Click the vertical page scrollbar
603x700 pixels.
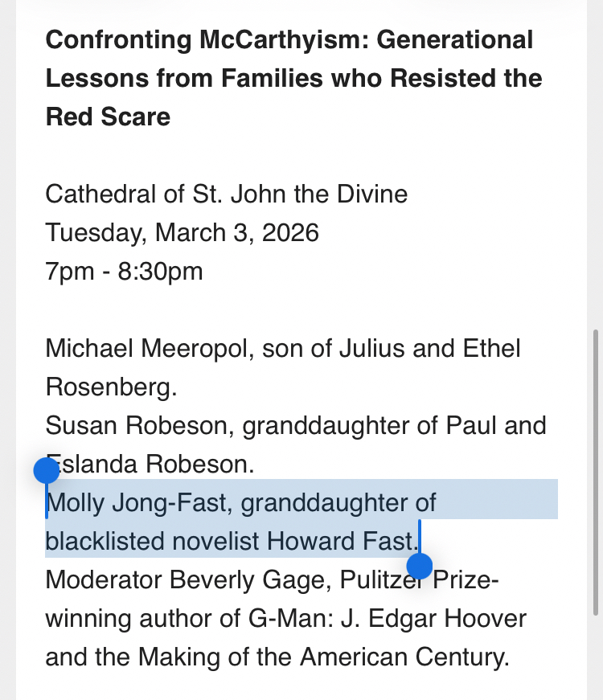[594, 474]
